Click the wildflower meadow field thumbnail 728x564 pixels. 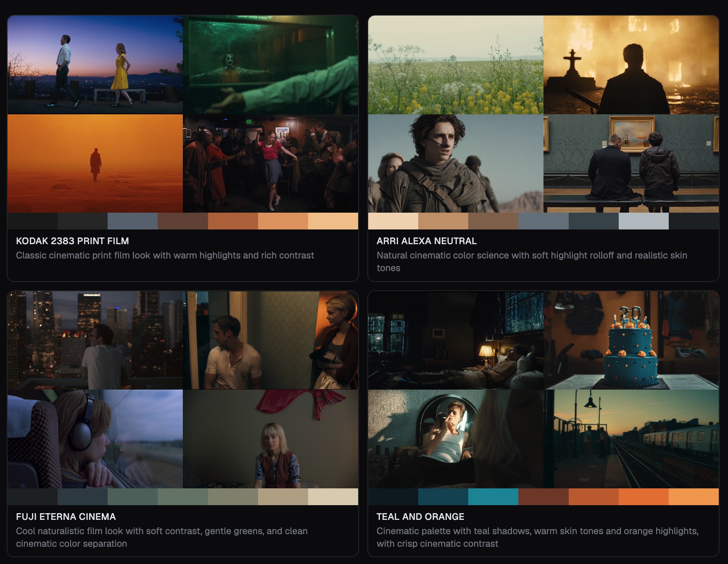(x=456, y=65)
